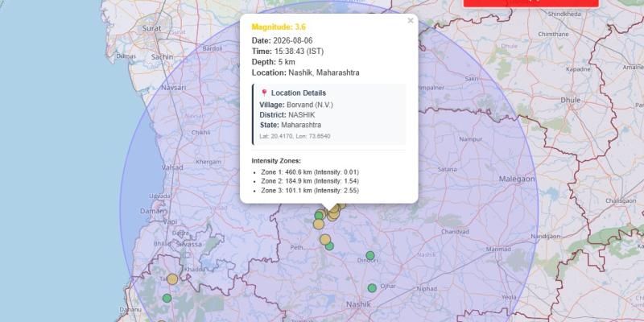Click the yellow marker directly beneath the green marker under the popup tip
The image size is (644, 322).
318,224
